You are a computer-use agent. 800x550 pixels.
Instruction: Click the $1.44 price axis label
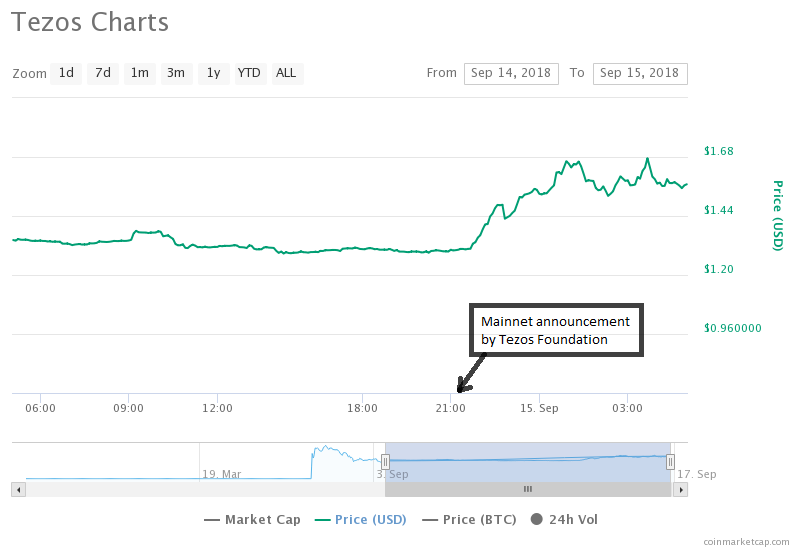[718, 210]
